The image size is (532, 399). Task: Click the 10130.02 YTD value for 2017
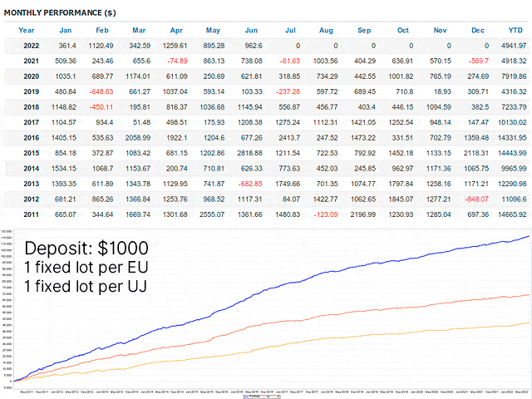click(x=512, y=122)
